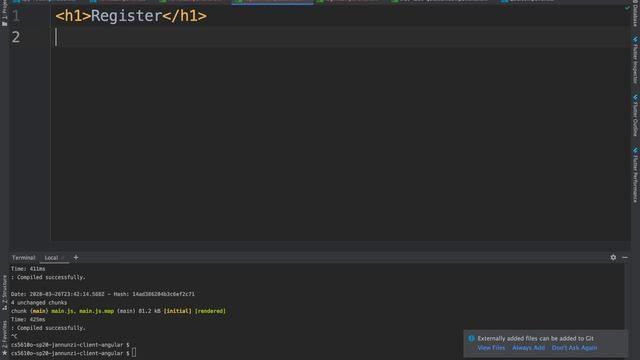Open the Structure tool window
640x360 pixels.
(x=4, y=293)
